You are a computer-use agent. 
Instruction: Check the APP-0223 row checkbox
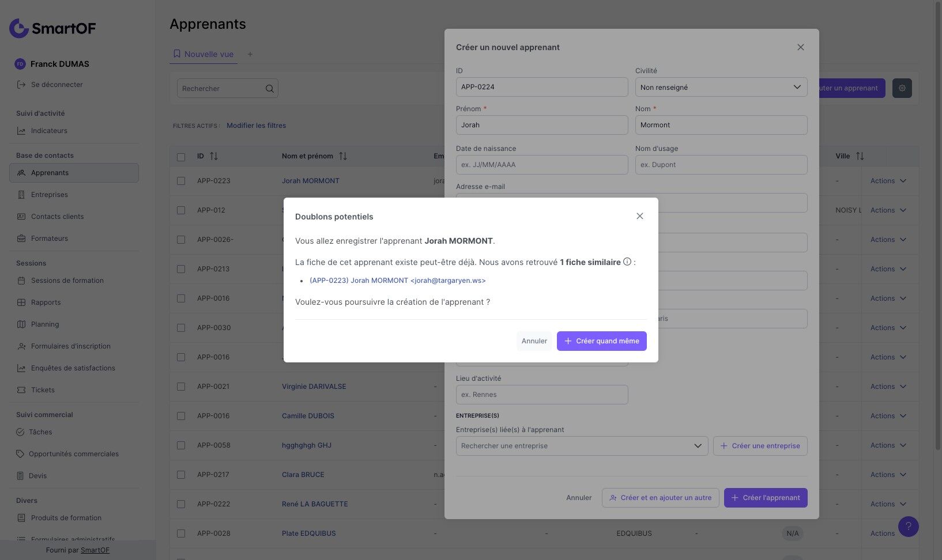click(x=181, y=181)
